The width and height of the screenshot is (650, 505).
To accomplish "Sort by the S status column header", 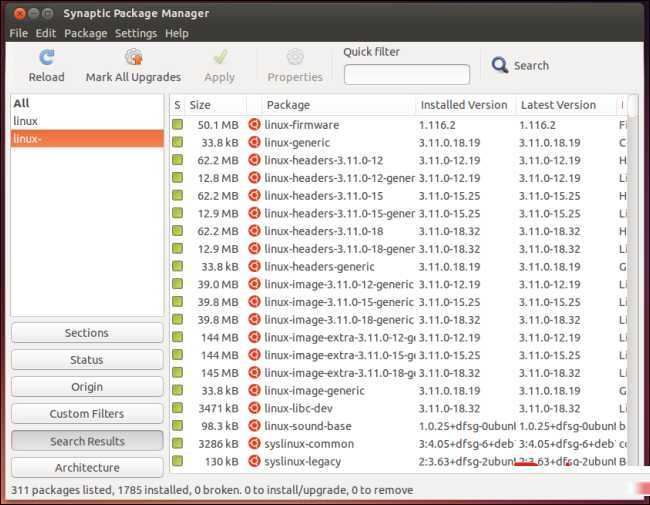I will point(177,105).
